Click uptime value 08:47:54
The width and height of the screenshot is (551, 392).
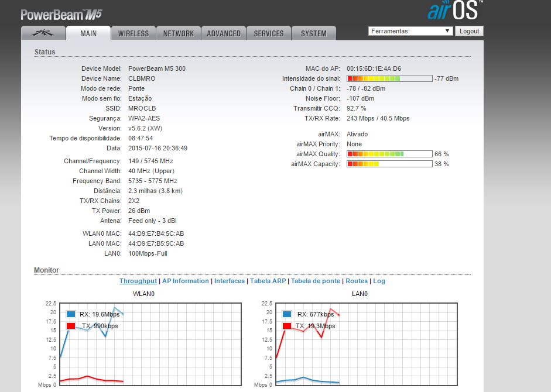click(141, 138)
